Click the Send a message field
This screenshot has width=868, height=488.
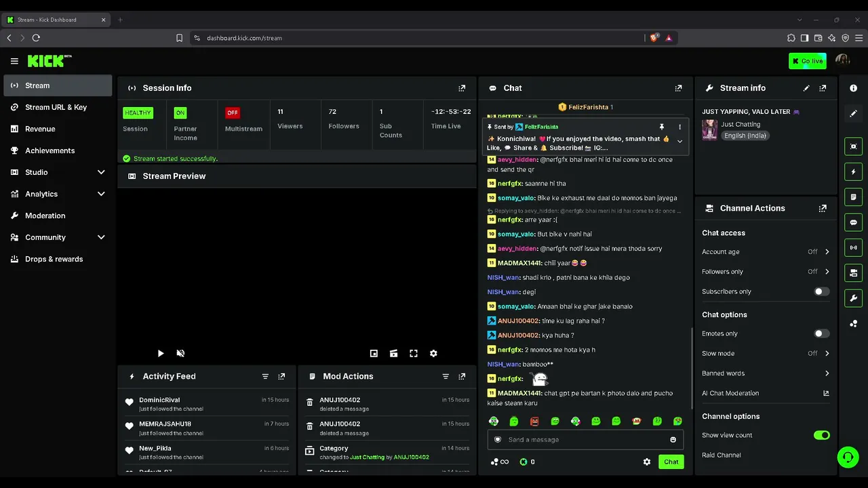(x=585, y=439)
